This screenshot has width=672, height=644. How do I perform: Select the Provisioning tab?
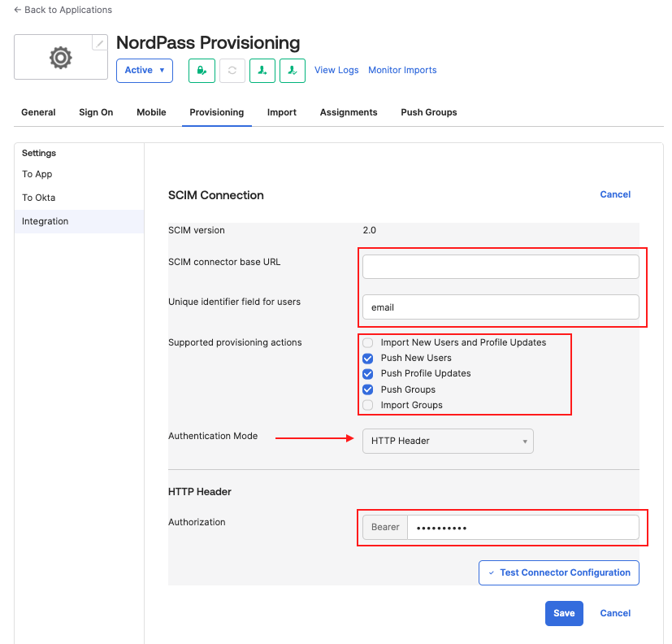click(x=217, y=112)
